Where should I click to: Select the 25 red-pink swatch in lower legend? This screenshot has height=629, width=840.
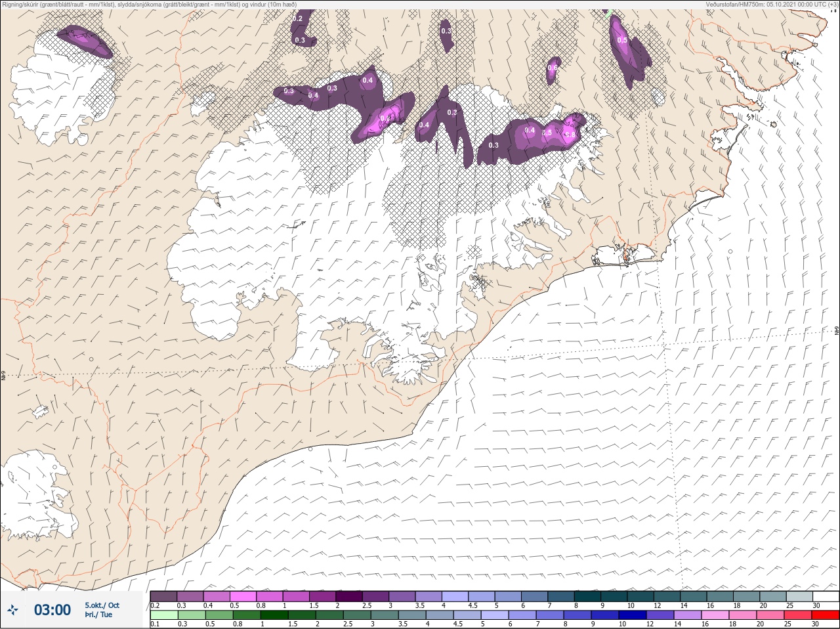tap(797, 615)
